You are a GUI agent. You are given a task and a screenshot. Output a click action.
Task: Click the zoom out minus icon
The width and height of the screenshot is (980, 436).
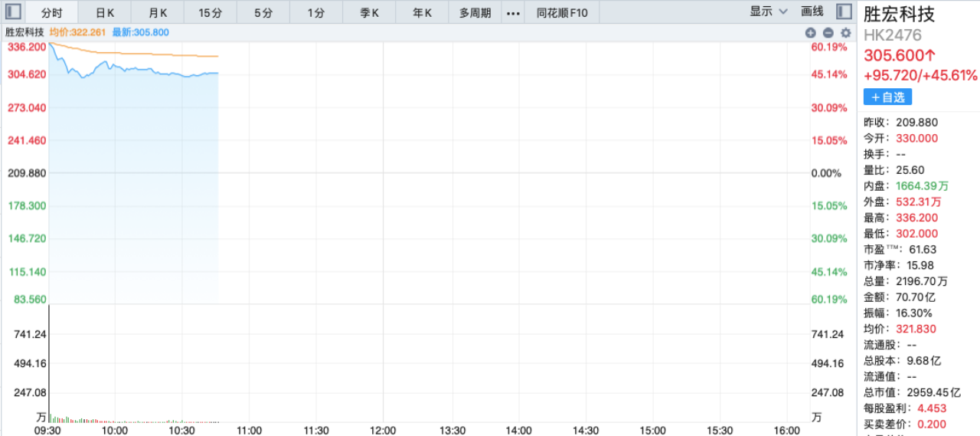coord(828,33)
